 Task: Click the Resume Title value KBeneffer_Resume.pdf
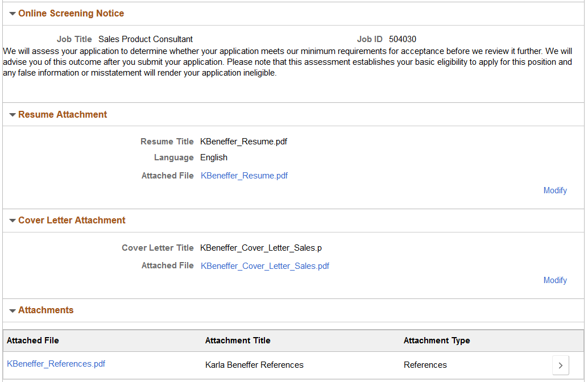(243, 142)
